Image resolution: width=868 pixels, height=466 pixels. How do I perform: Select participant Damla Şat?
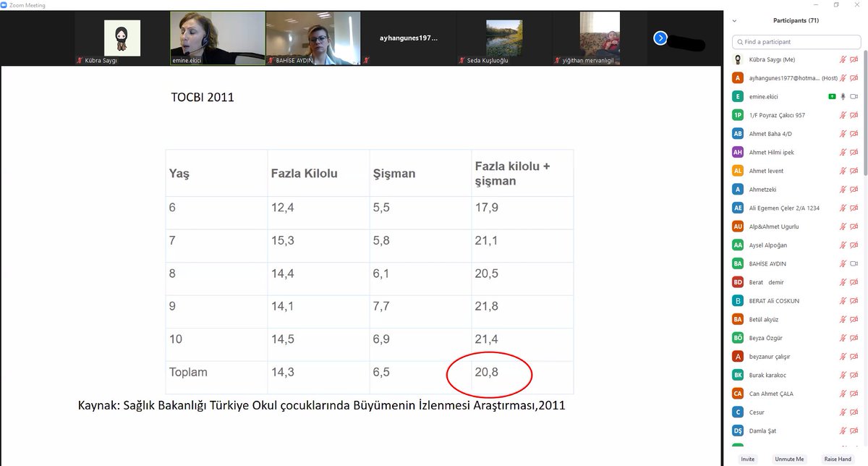pyautogui.click(x=796, y=431)
